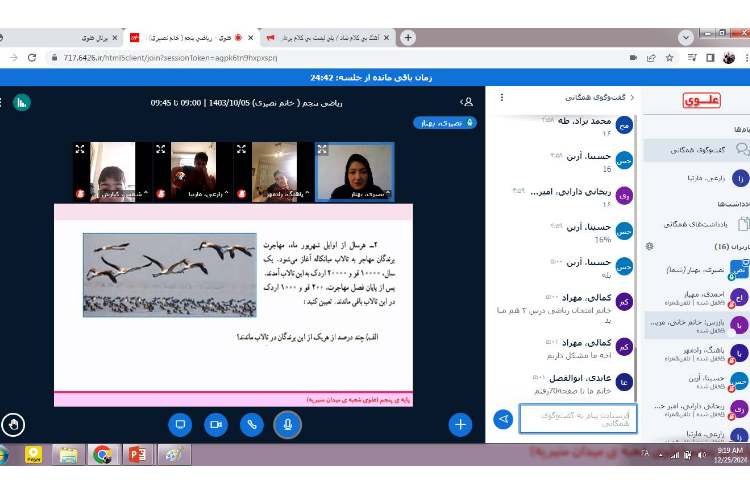
Task: Click the camera indicator in address bar
Action: (633, 58)
